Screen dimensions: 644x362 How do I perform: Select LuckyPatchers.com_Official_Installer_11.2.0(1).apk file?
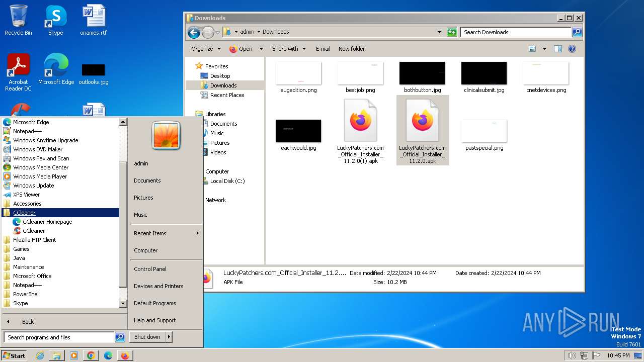(360, 131)
